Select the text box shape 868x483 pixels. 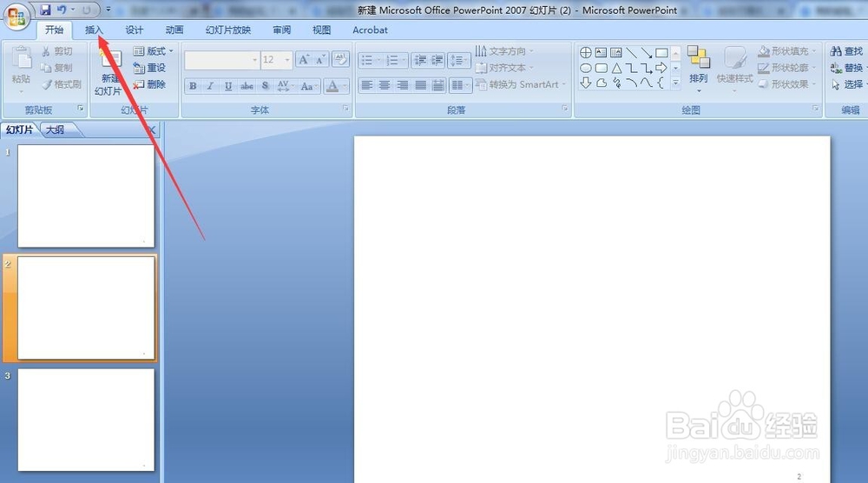[x=602, y=53]
